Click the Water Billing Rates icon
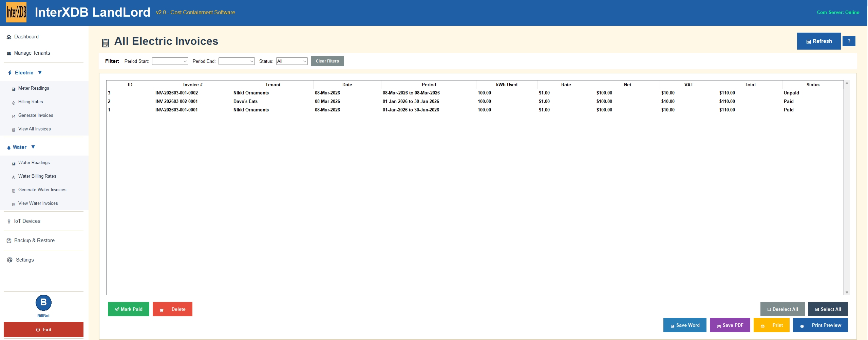868x340 pixels. click(14, 177)
